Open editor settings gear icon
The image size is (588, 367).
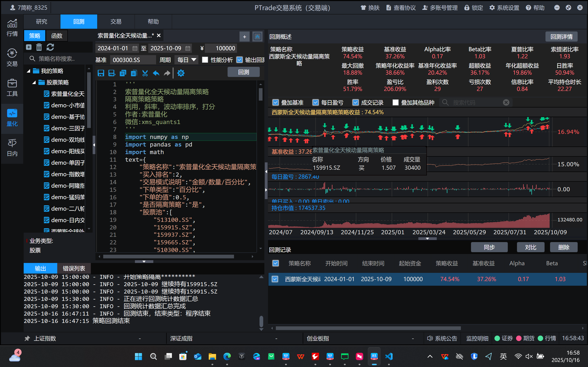(181, 73)
